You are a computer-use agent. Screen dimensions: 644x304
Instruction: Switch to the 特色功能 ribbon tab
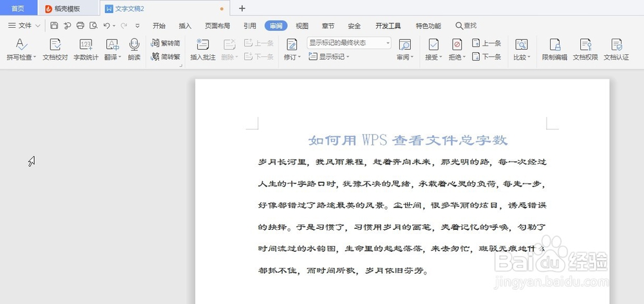428,26
